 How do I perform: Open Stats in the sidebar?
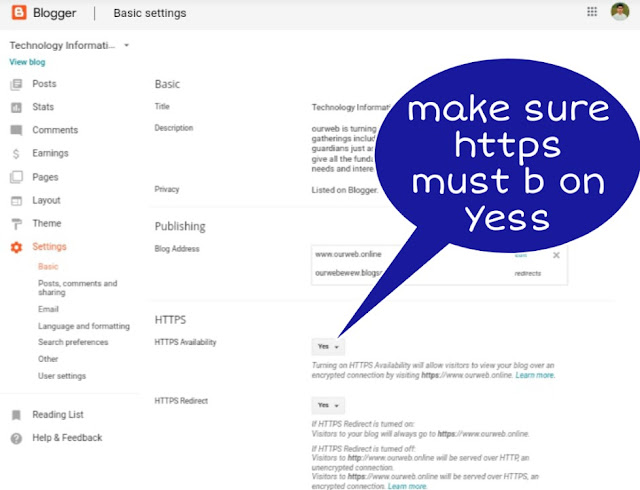click(43, 107)
